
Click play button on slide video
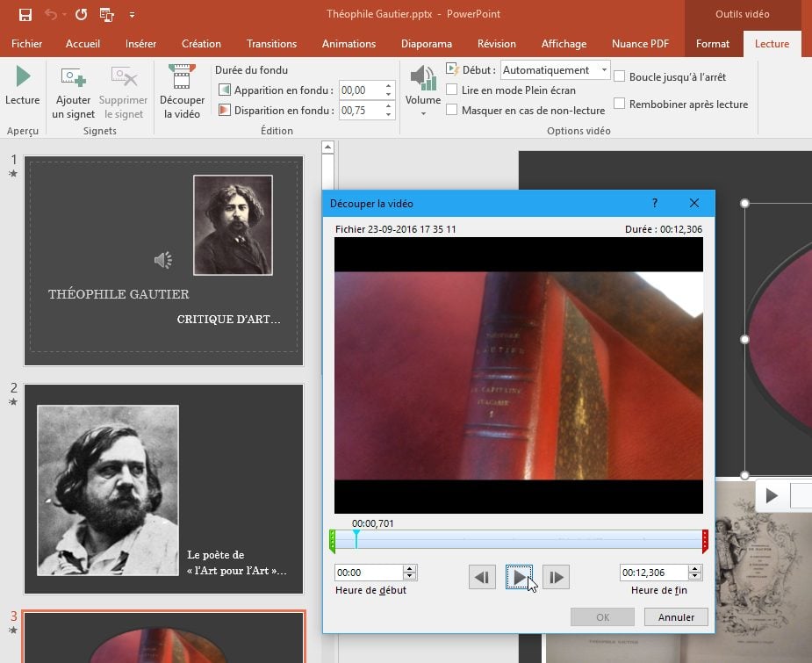[772, 495]
